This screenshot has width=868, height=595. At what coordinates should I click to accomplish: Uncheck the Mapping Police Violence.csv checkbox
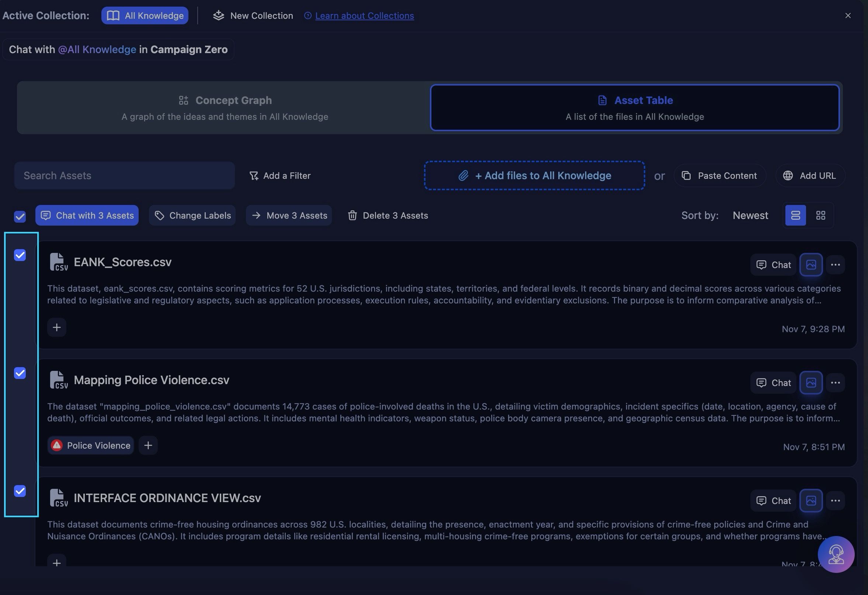[x=20, y=373]
